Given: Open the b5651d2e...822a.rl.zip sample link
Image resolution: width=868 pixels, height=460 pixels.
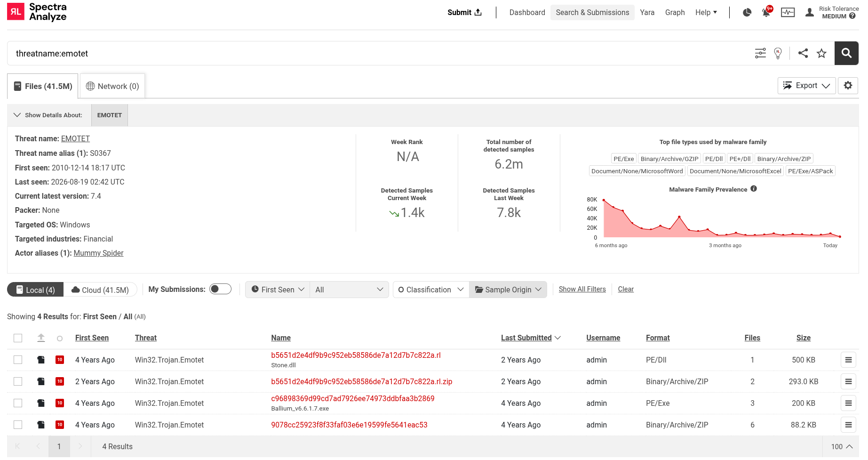Looking at the screenshot, I should click(361, 381).
